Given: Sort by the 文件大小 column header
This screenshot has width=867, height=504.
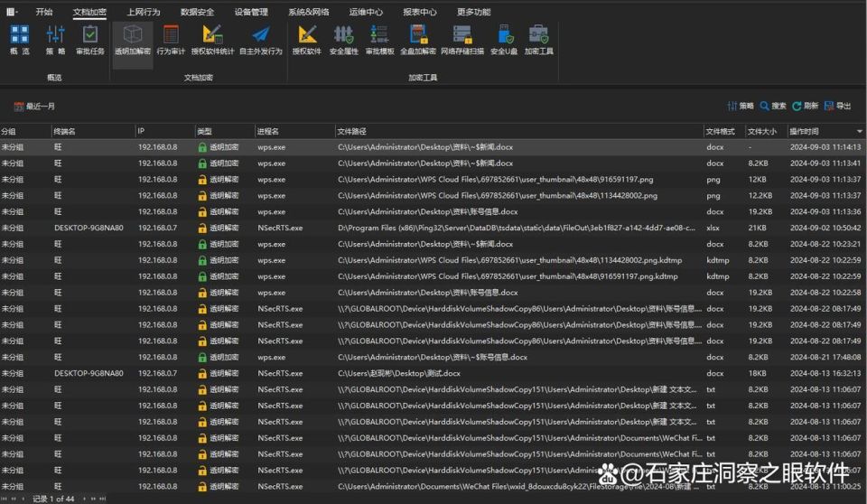Looking at the screenshot, I should (766, 131).
